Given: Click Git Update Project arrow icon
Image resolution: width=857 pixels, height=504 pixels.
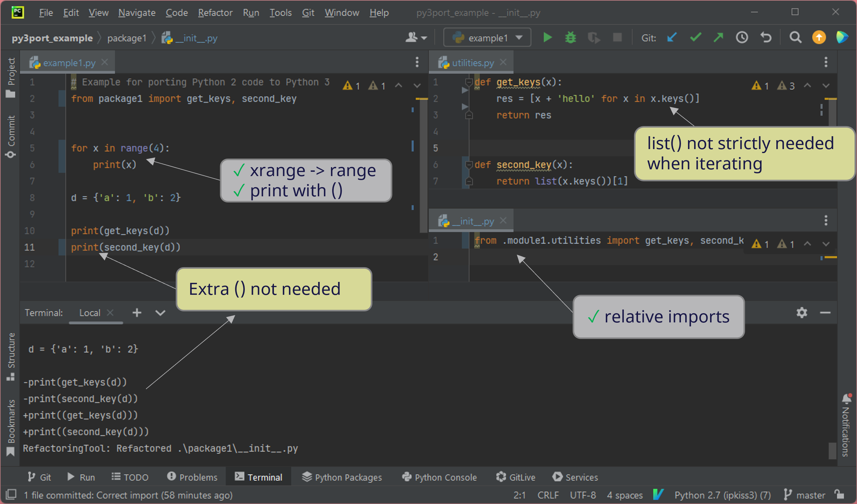Looking at the screenshot, I should (672, 37).
